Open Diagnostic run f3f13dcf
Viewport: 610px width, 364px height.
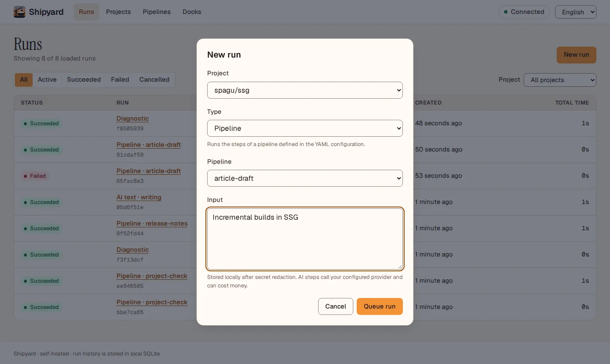coord(133,250)
